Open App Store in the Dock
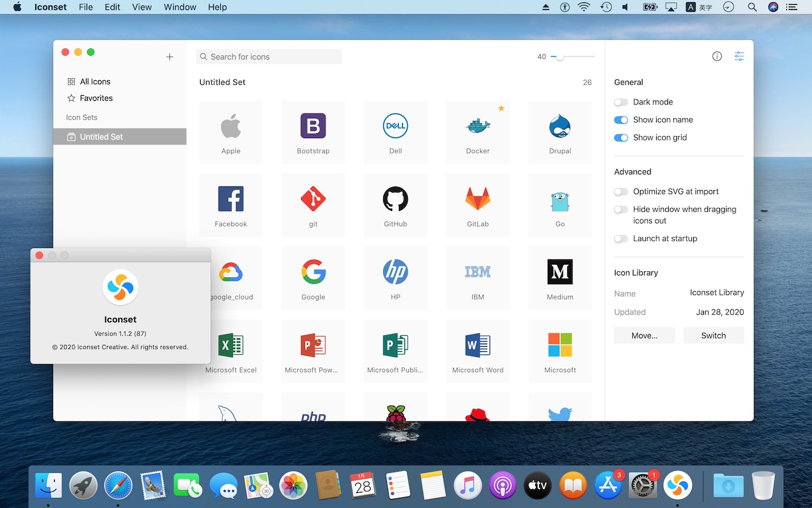812x508 pixels. (608, 485)
